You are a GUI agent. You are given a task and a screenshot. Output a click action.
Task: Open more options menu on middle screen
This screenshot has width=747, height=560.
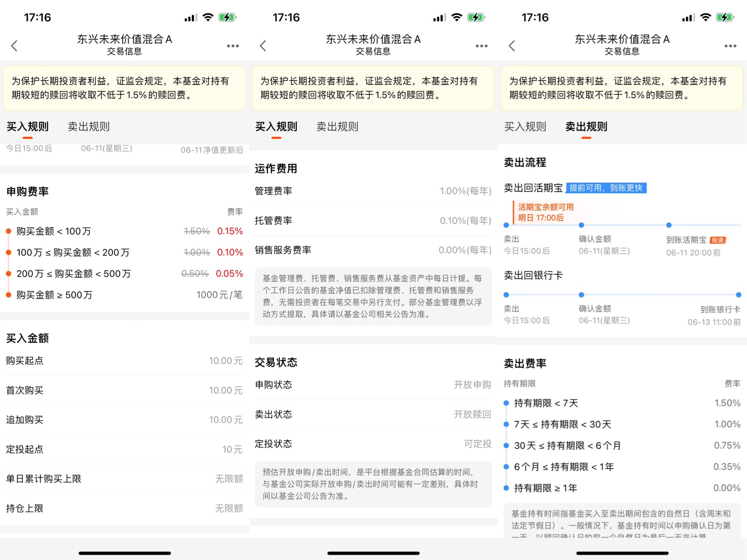481,46
